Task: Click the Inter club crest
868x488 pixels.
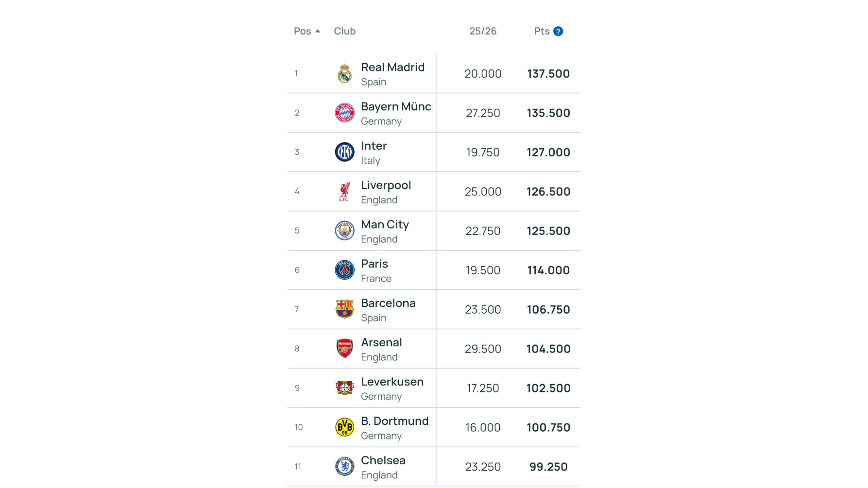Action: [344, 152]
